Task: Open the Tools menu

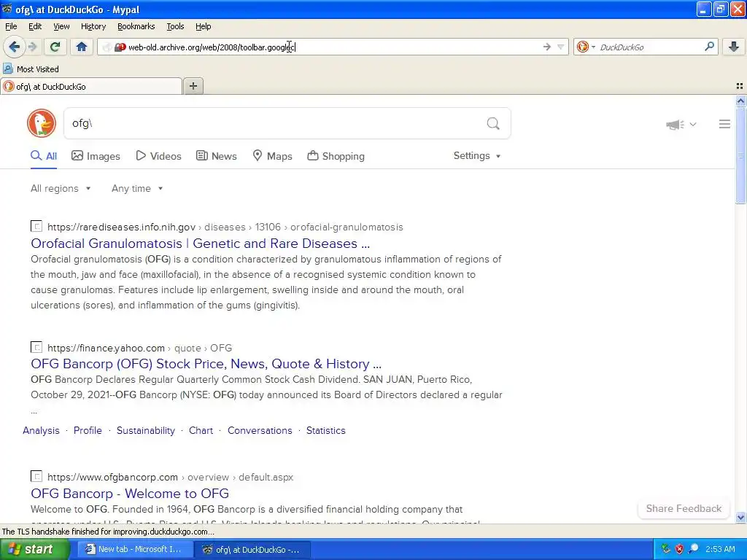Action: tap(175, 26)
